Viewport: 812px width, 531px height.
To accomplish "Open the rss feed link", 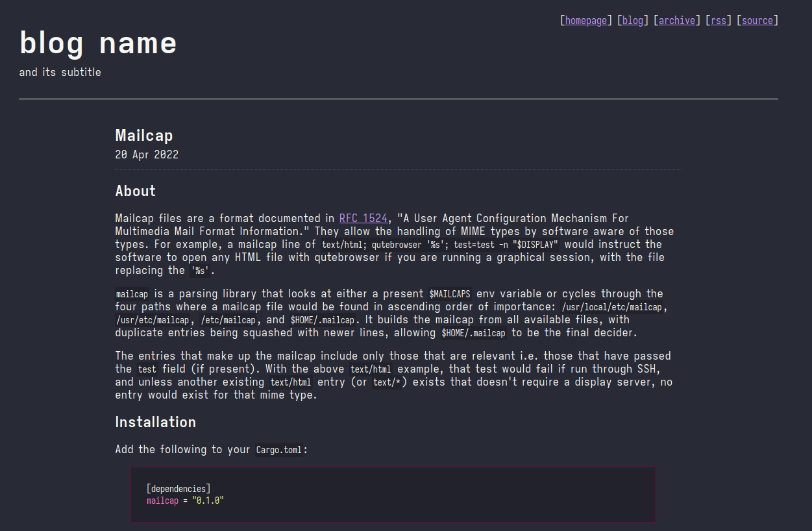I will [719, 20].
